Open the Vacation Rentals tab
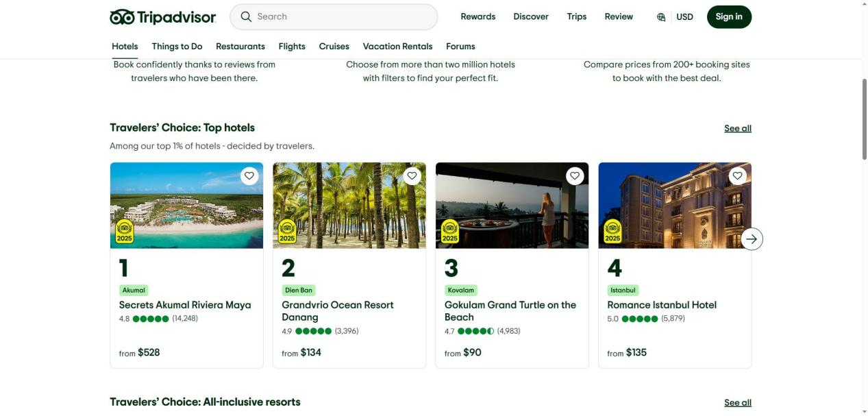This screenshot has height=416, width=868. (397, 47)
